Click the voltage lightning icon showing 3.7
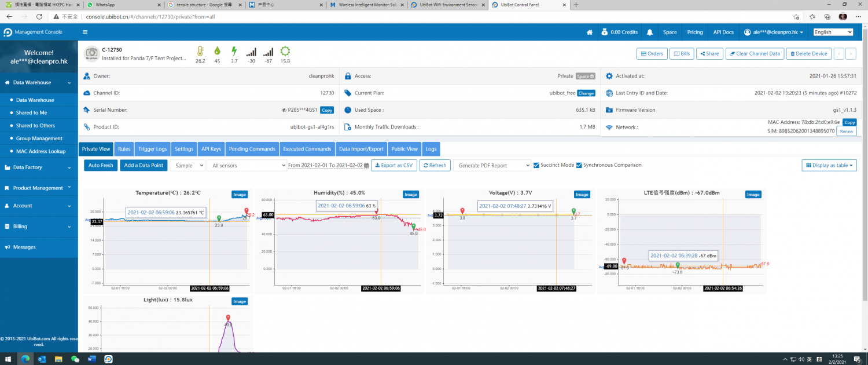Image resolution: width=868 pixels, height=365 pixels. (x=234, y=51)
